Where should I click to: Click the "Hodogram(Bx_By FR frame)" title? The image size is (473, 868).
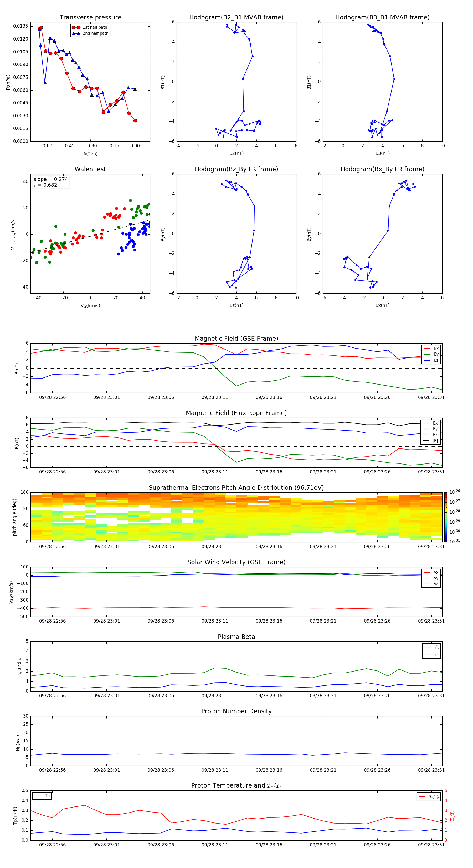point(382,169)
